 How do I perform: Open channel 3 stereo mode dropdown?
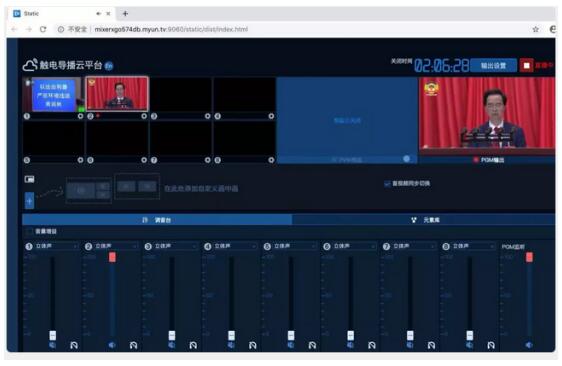pos(175,246)
